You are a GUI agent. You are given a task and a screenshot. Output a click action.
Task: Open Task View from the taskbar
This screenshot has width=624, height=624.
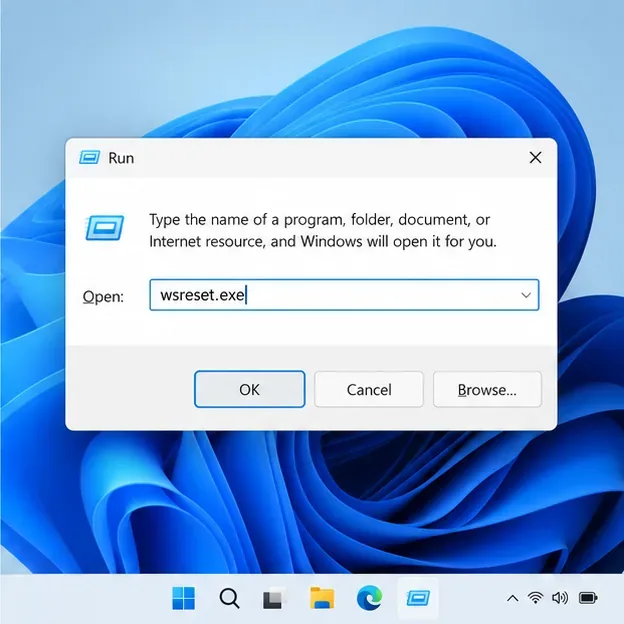[x=275, y=598]
